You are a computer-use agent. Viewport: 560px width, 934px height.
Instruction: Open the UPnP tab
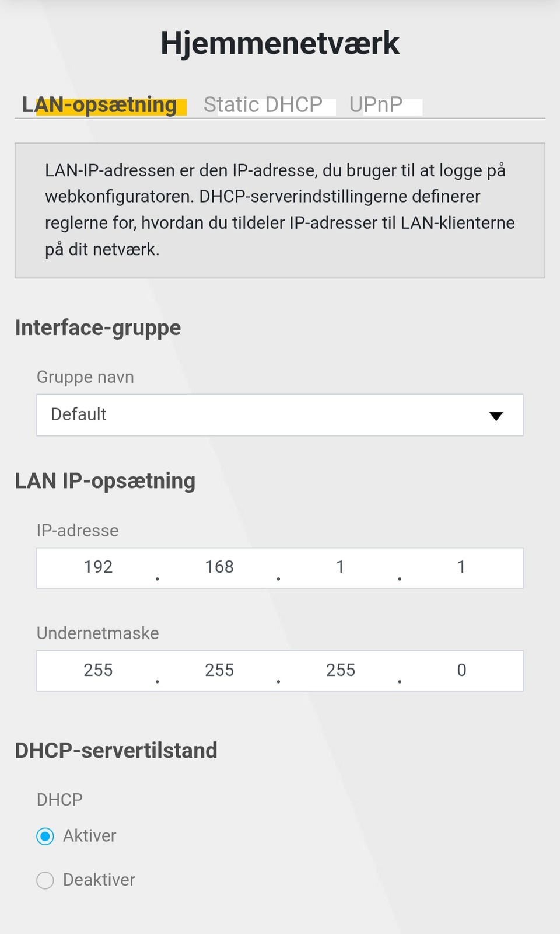tap(376, 104)
